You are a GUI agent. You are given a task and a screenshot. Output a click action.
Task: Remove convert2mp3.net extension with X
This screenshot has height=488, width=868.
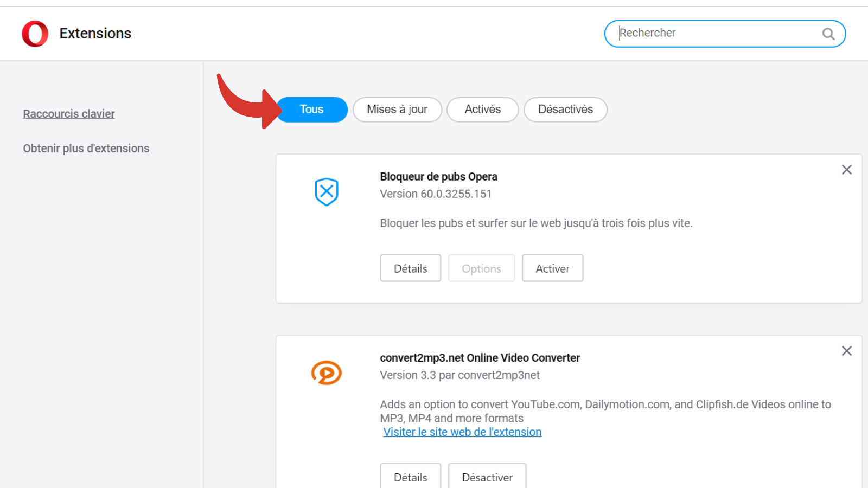(x=847, y=351)
